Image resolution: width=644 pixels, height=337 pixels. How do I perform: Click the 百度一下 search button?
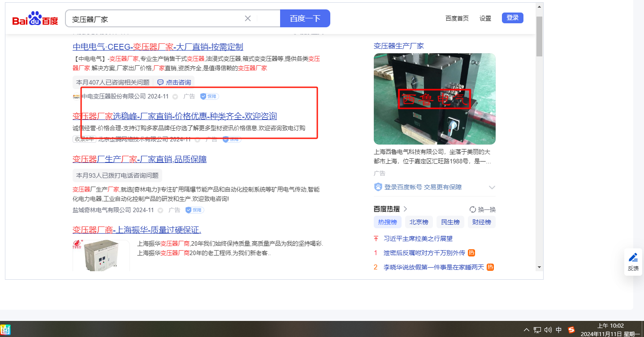305,18
